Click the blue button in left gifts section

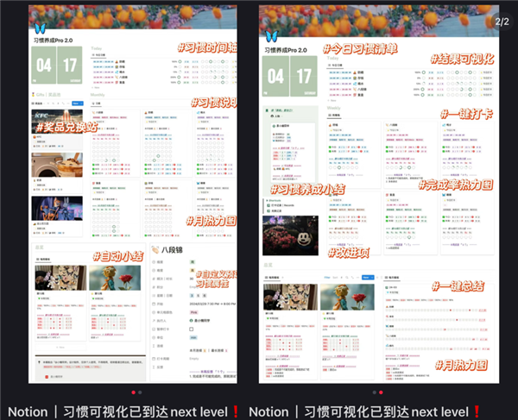(x=76, y=103)
